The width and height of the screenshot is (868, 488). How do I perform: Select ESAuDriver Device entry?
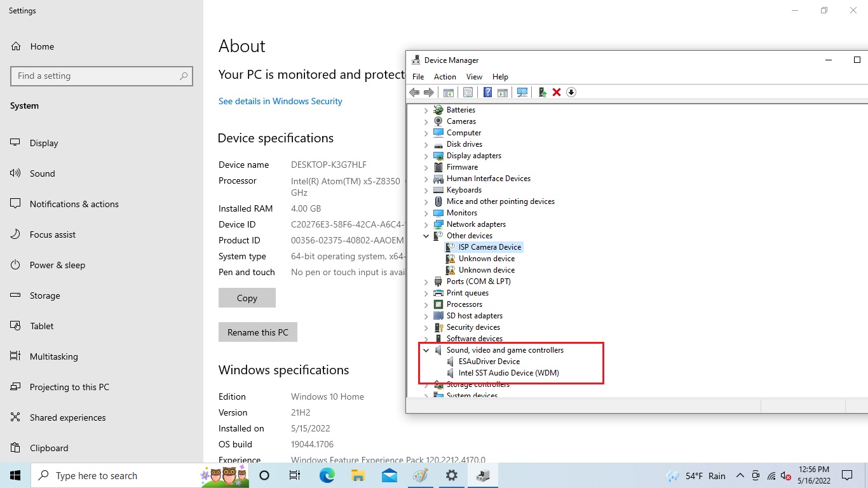tap(489, 362)
